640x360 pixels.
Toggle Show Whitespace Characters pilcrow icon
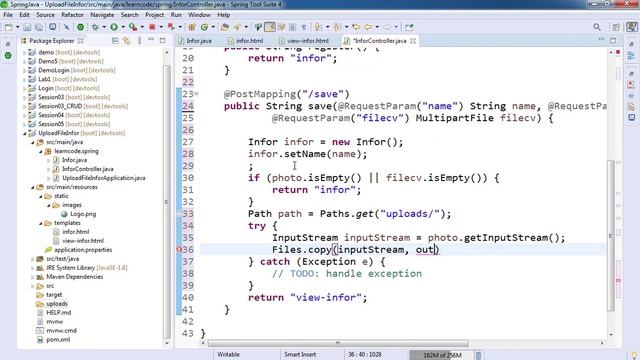click(304, 27)
